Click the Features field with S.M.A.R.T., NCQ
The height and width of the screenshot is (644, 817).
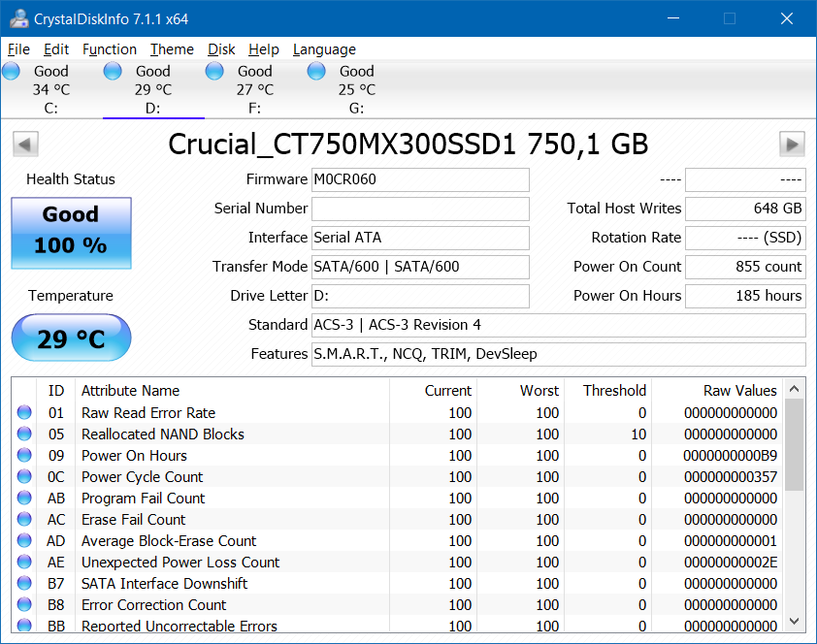coord(559,355)
